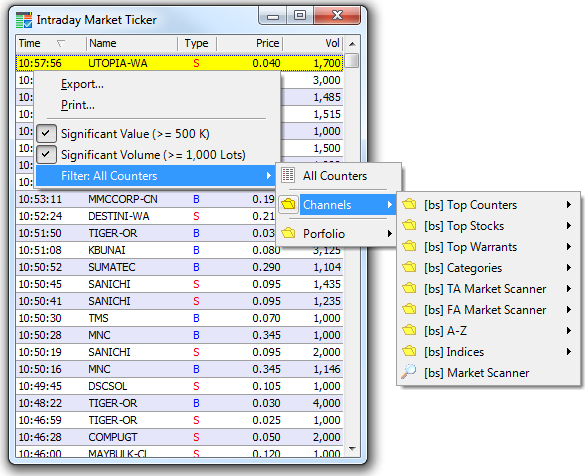586x476 pixels.
Task: Select the SUMATEC row
Action: 179,267
